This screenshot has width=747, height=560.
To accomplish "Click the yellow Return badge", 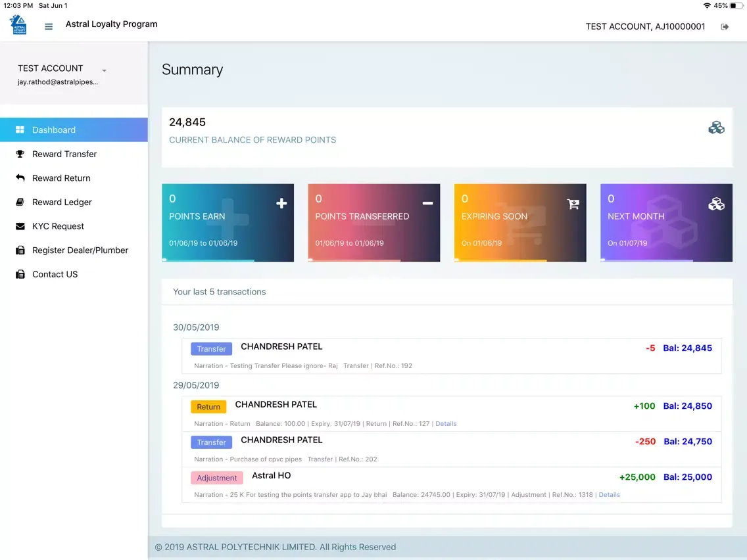I will point(208,407).
